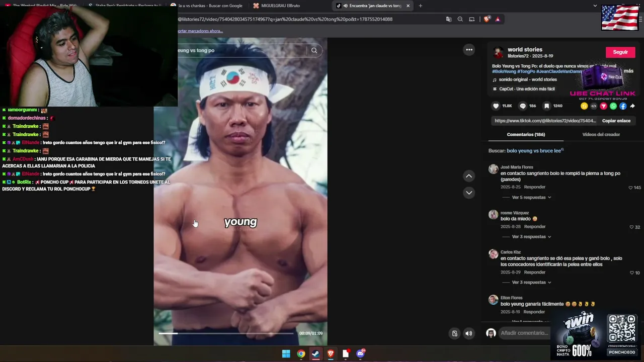Open the world stories profile avatar
The height and width of the screenshot is (362, 644).
click(x=498, y=53)
